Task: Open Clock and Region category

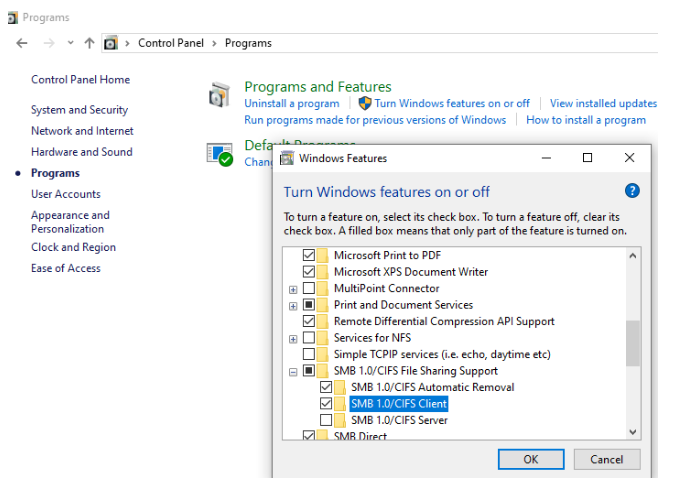Action: [73, 247]
